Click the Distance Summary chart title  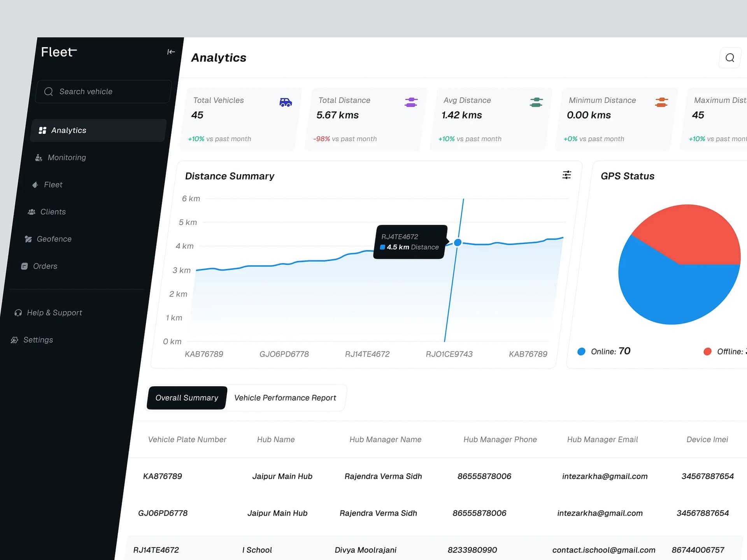point(230,176)
